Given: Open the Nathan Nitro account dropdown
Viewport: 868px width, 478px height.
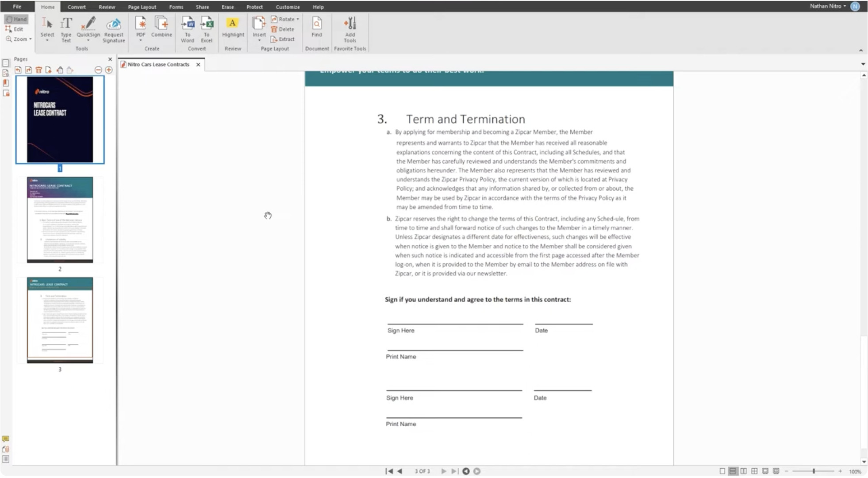Looking at the screenshot, I should pyautogui.click(x=828, y=6).
